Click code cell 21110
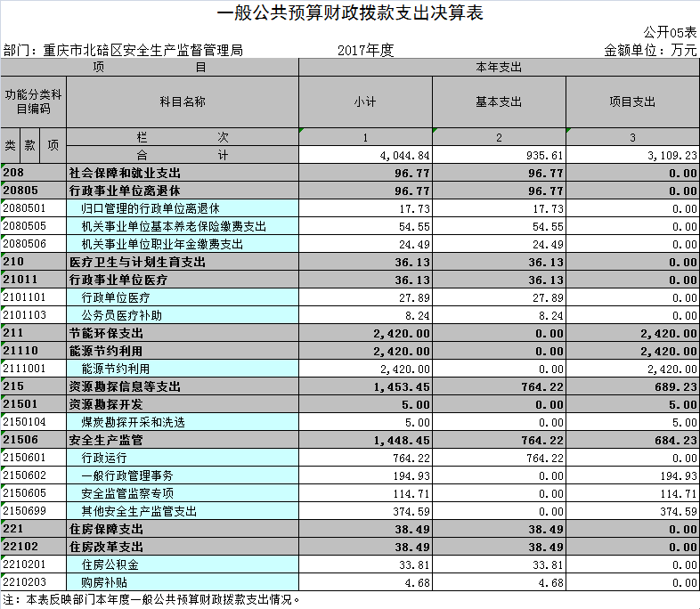The height and width of the screenshot is (609, 700). (34, 351)
